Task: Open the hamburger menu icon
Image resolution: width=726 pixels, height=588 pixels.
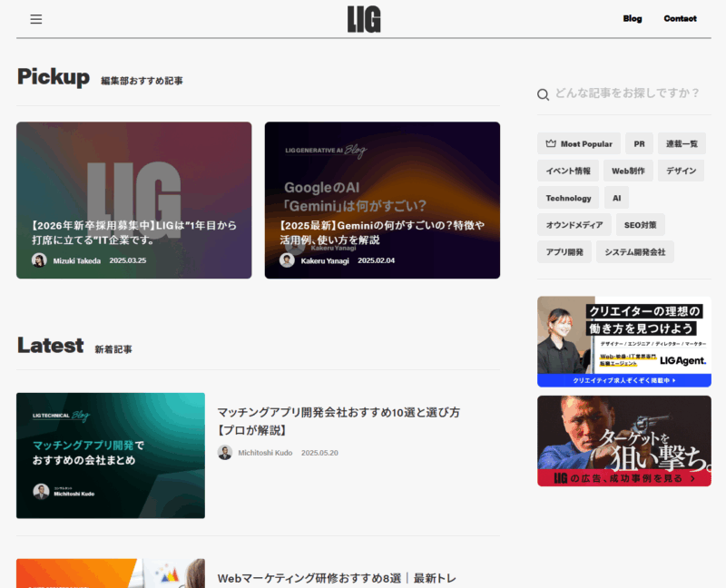Action: pyautogui.click(x=36, y=19)
